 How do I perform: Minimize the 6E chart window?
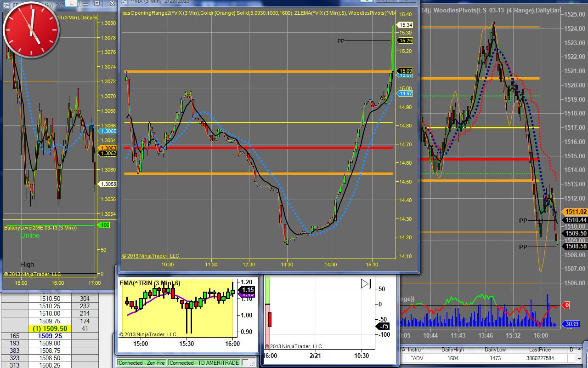click(x=85, y=4)
